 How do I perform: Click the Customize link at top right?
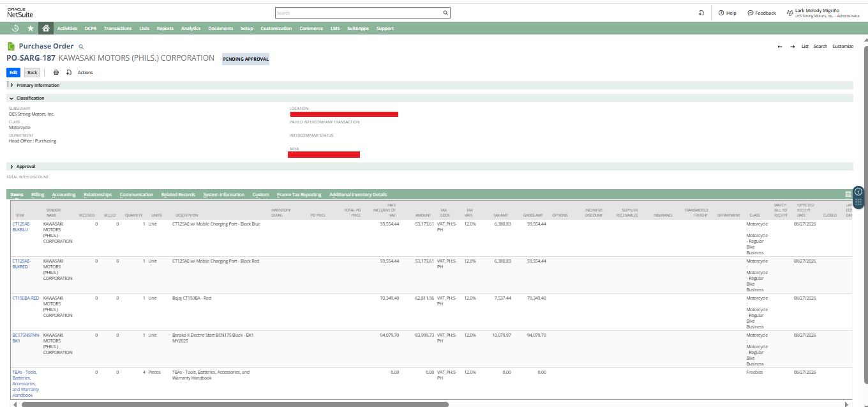click(x=842, y=47)
